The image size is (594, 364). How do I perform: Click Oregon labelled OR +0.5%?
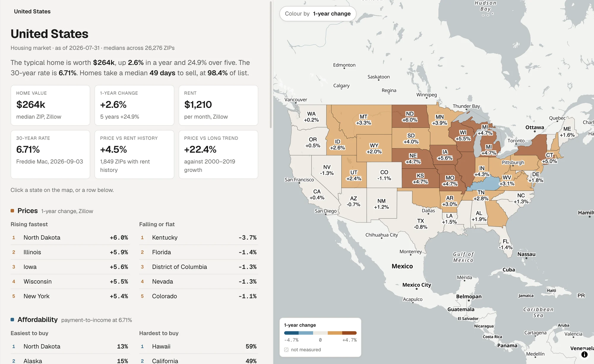(312, 143)
